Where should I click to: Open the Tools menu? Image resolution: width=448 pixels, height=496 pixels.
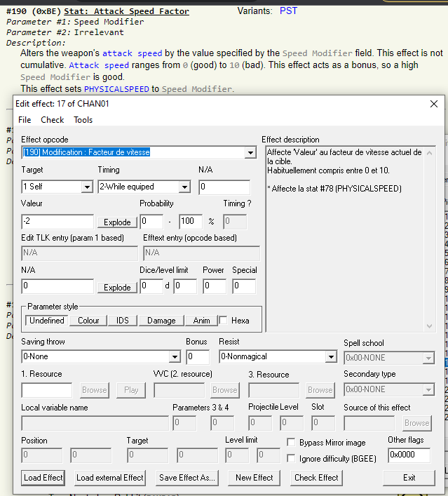pyautogui.click(x=83, y=120)
